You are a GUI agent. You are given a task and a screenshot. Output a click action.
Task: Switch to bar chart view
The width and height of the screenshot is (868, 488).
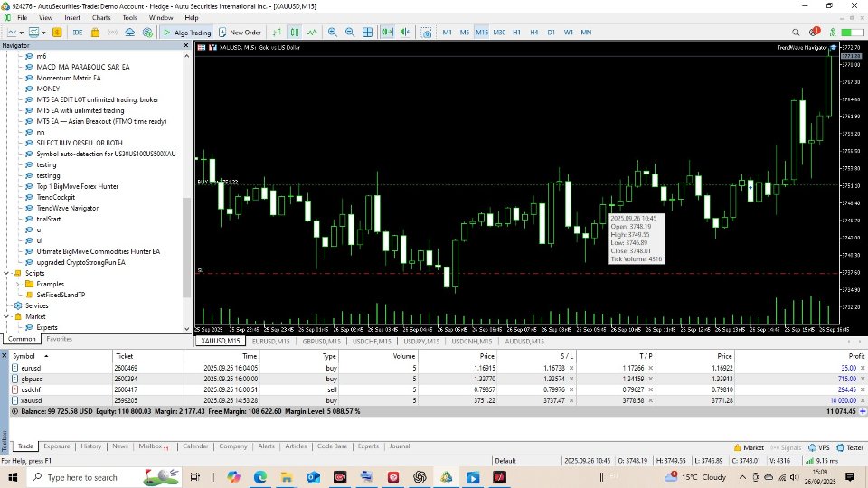[x=278, y=33]
